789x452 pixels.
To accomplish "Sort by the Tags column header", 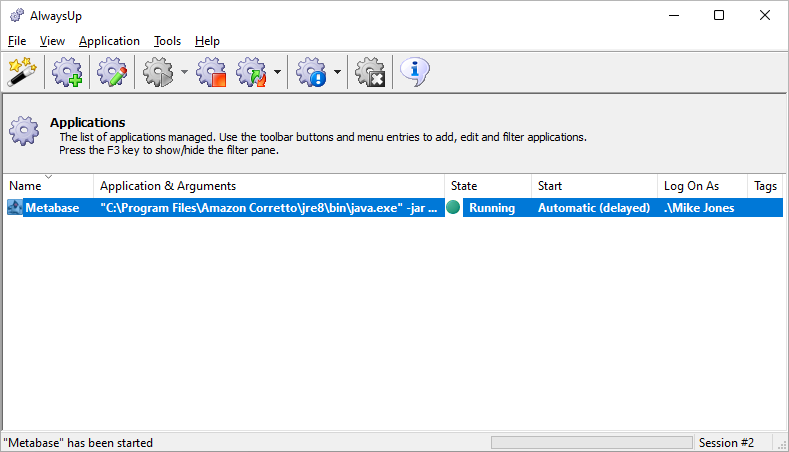I will pos(765,186).
